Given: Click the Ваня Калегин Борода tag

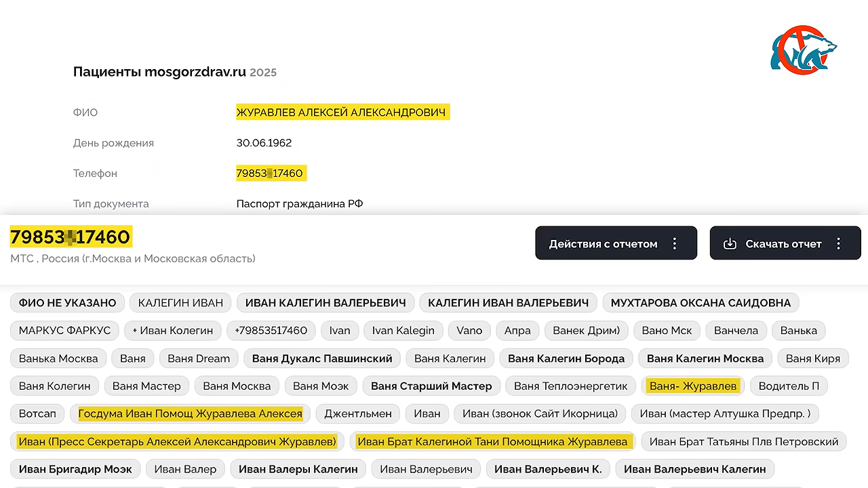Looking at the screenshot, I should pos(566,359).
